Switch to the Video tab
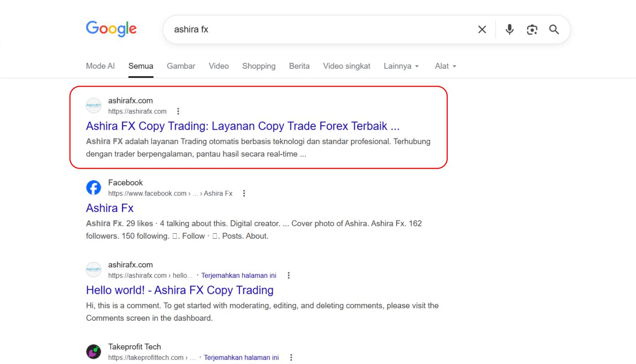Viewport: 636px width, 364px height. coord(218,66)
